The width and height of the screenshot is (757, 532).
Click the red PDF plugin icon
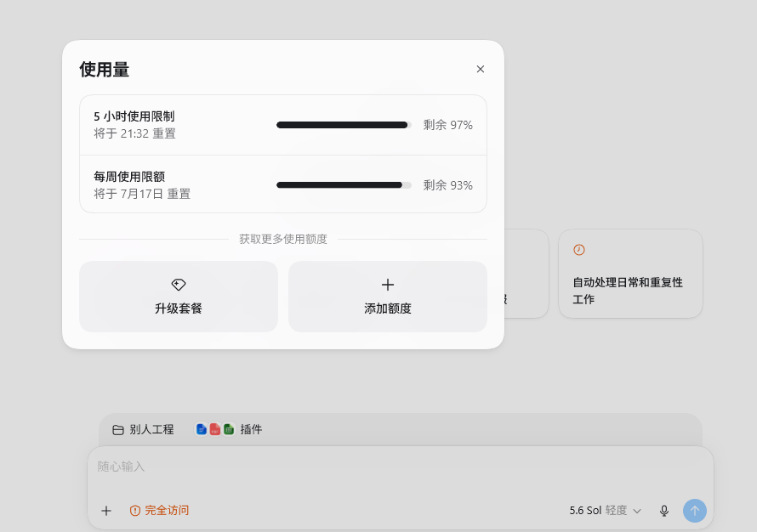click(x=215, y=429)
